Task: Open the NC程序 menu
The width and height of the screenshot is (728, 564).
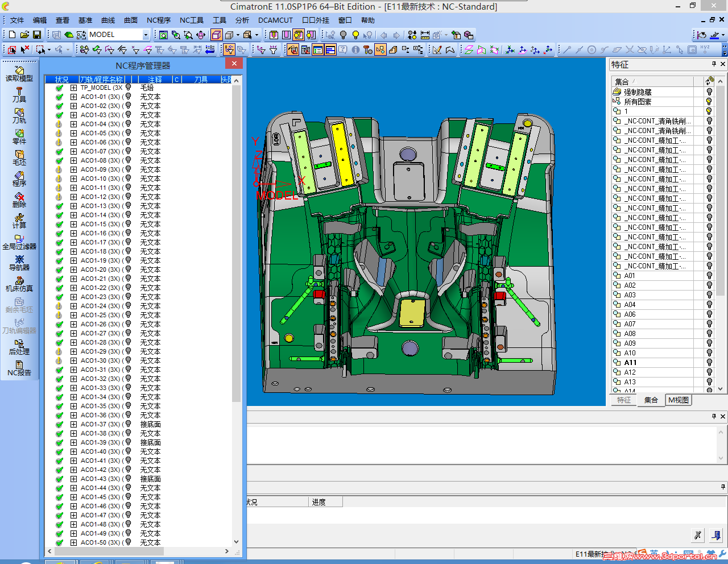Action: tap(159, 20)
